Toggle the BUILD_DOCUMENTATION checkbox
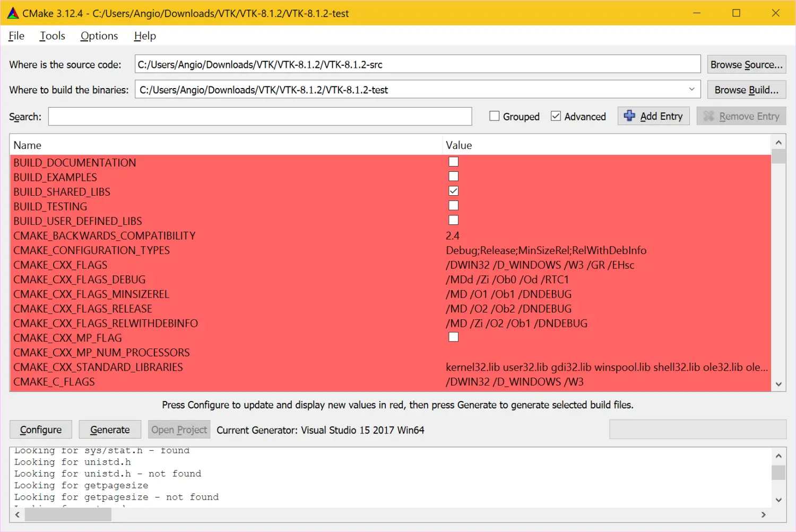The image size is (796, 532). pos(453,162)
